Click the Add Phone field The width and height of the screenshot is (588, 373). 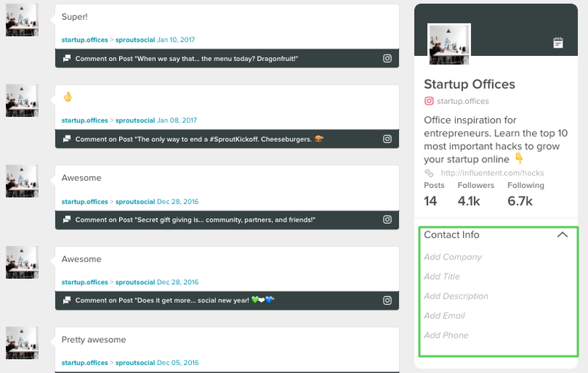click(x=446, y=335)
